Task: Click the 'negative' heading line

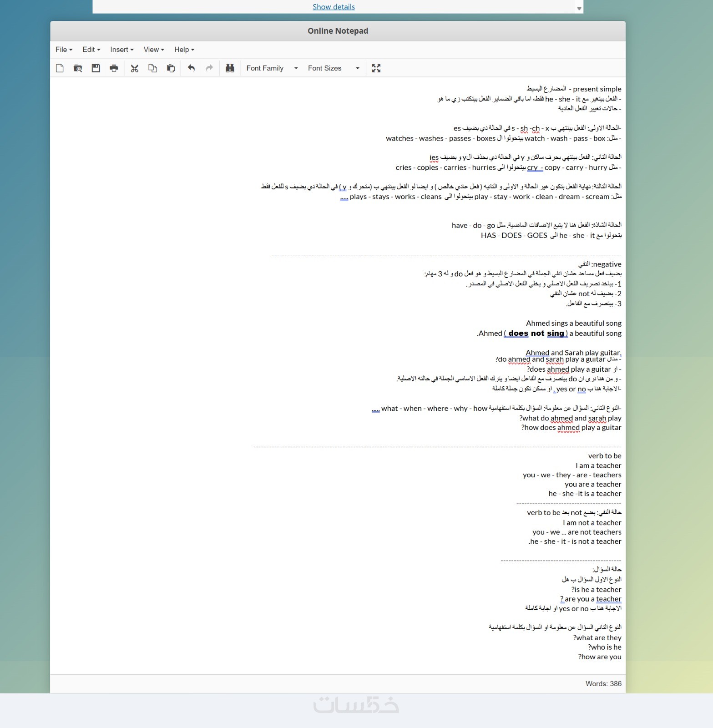Action: pyautogui.click(x=600, y=264)
